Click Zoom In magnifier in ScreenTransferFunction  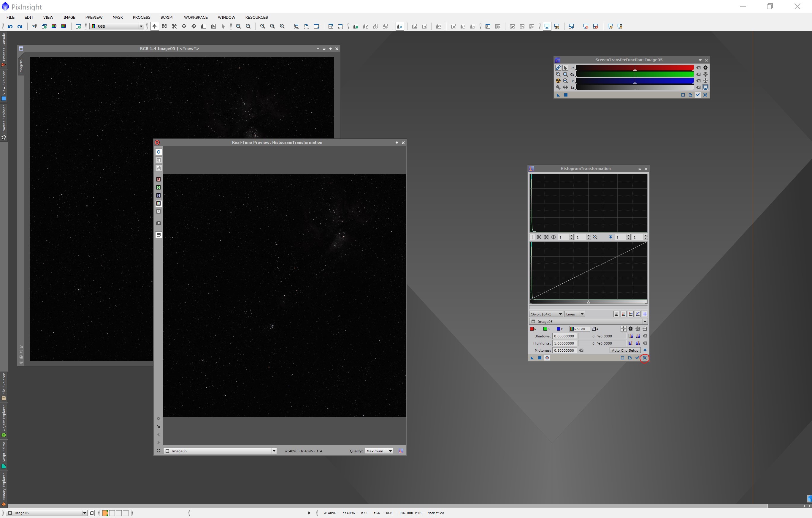click(x=565, y=74)
